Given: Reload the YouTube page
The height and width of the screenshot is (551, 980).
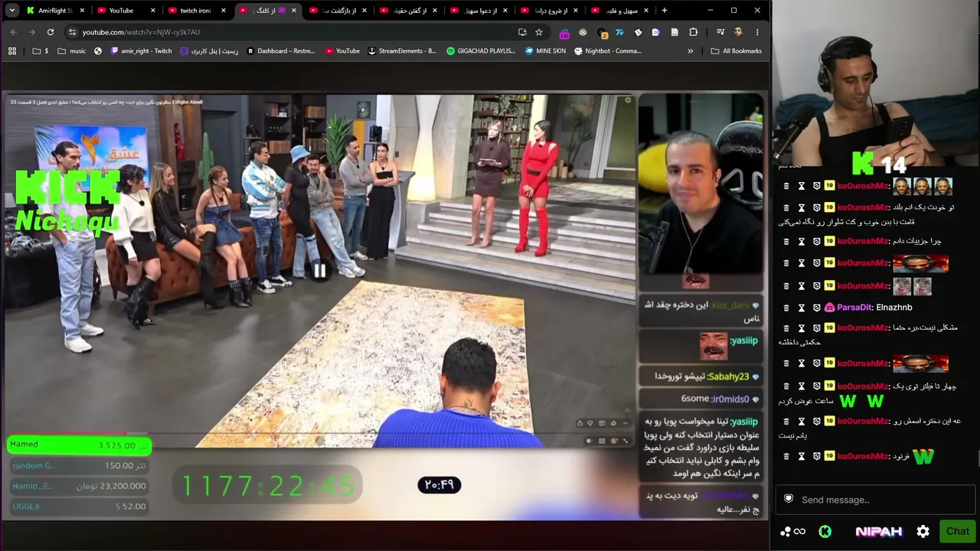Looking at the screenshot, I should tap(51, 32).
